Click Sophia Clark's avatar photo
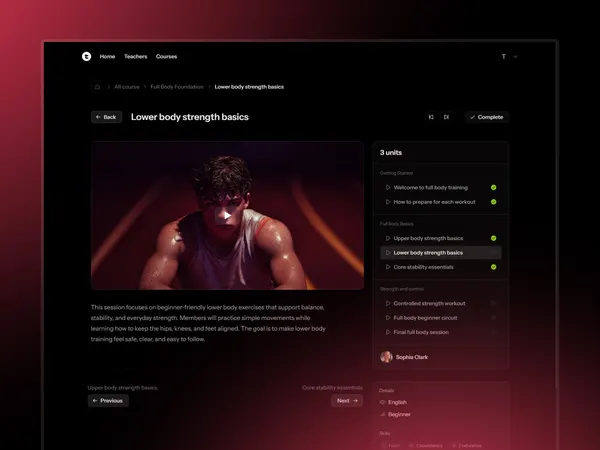This screenshot has width=600, height=450. click(x=386, y=357)
